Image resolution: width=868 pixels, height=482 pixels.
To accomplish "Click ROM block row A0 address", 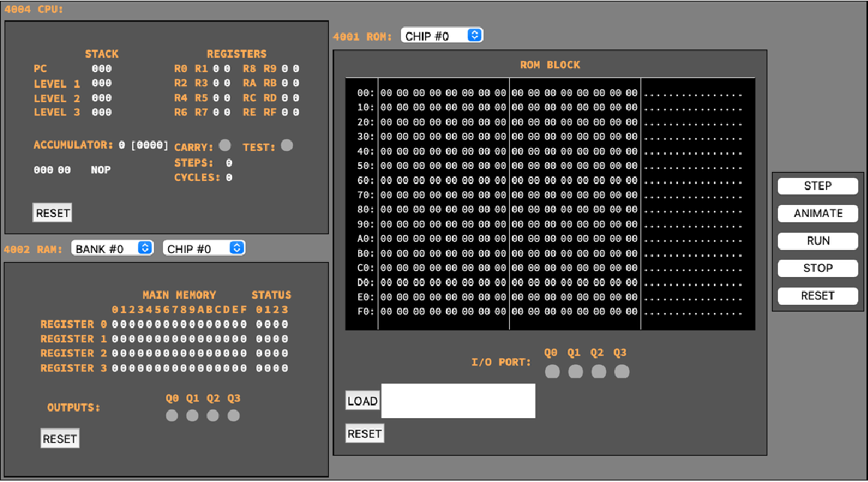I will click(x=365, y=239).
